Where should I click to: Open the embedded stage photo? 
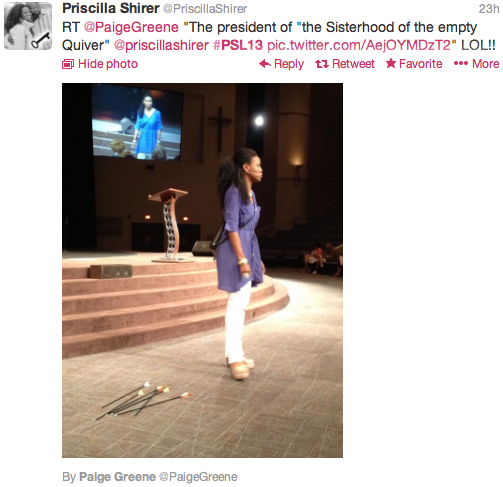coord(202,270)
